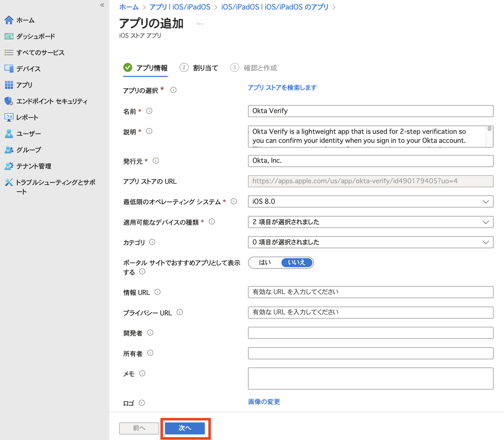504x440 pixels.
Task: Click the メモ text area
Action: (x=370, y=378)
